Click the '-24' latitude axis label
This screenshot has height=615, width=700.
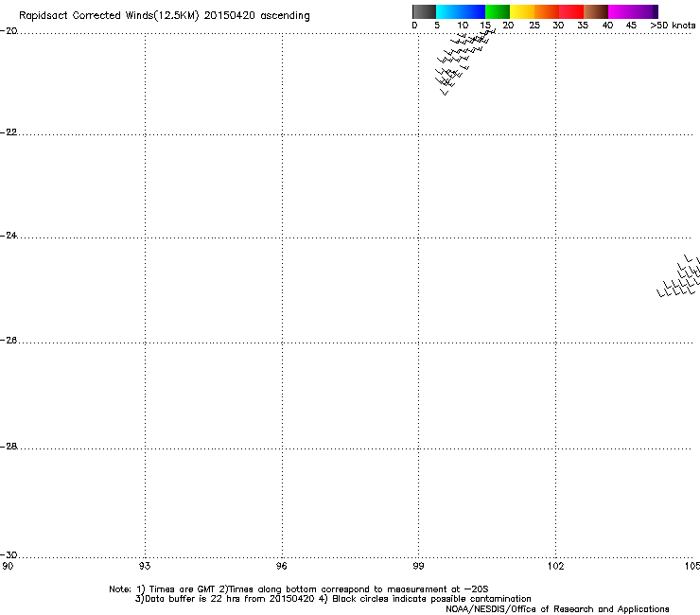[x=9, y=236]
